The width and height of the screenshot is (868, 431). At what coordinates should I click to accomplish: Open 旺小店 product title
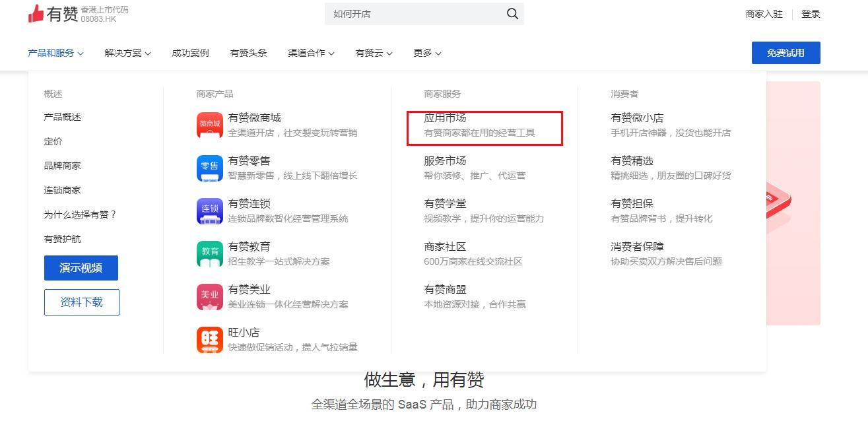coord(244,332)
